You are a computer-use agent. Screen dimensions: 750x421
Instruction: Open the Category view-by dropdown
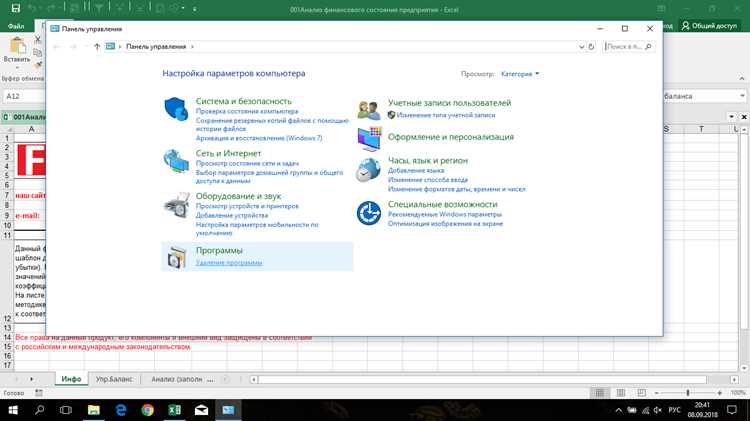[520, 74]
